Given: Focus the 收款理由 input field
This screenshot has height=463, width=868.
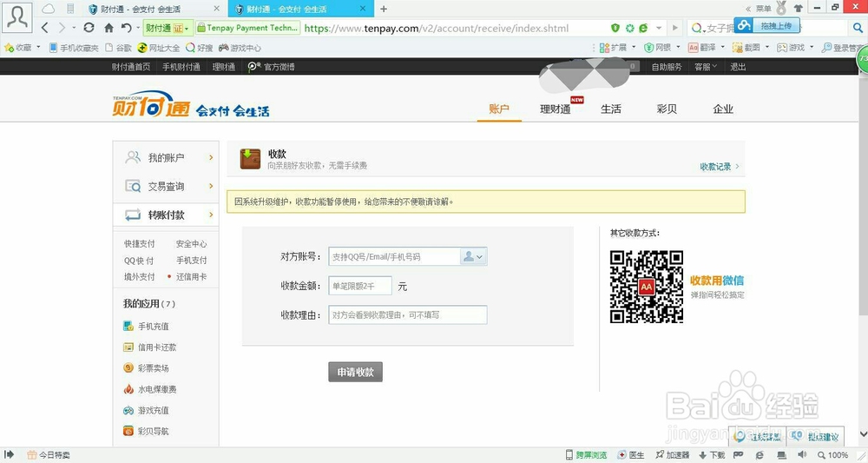Looking at the screenshot, I should (x=407, y=314).
